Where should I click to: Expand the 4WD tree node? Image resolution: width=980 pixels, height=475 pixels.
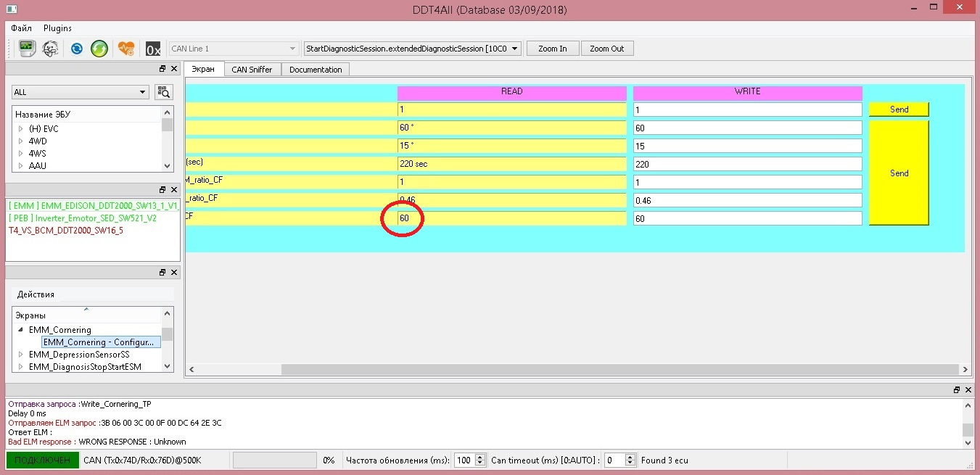[20, 141]
